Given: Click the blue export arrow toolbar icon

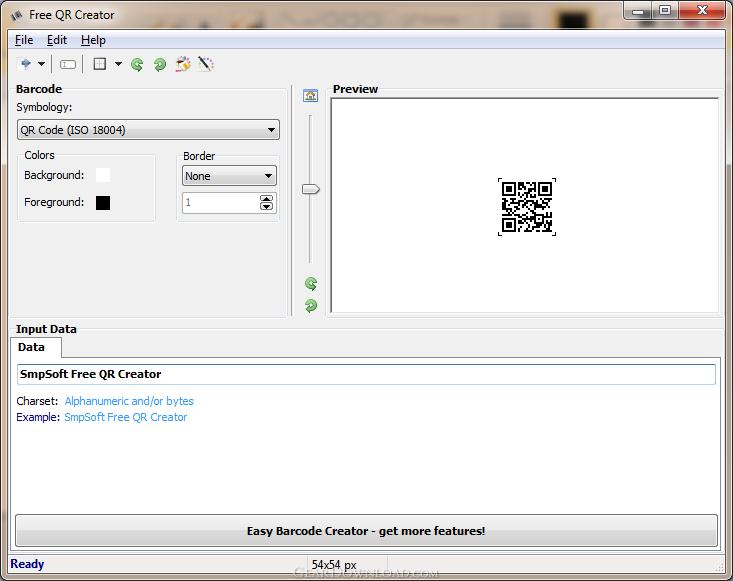Looking at the screenshot, I should tap(26, 64).
